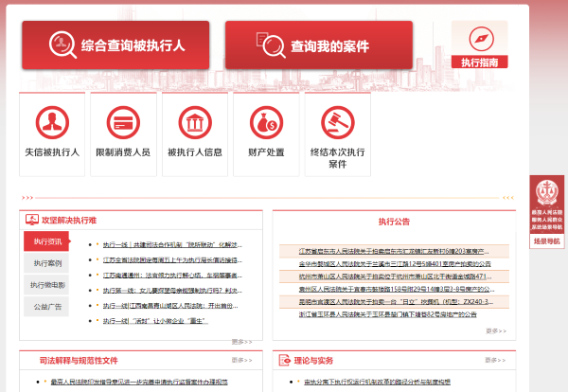
Task: Click the 司法解释与规范性文件 heading
Action: click(79, 361)
